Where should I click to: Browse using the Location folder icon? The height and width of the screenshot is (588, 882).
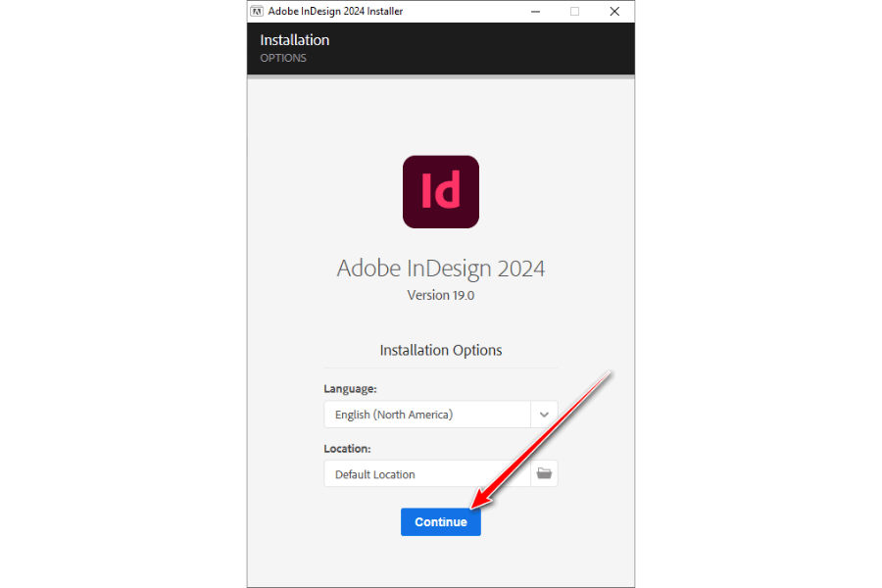(x=544, y=474)
